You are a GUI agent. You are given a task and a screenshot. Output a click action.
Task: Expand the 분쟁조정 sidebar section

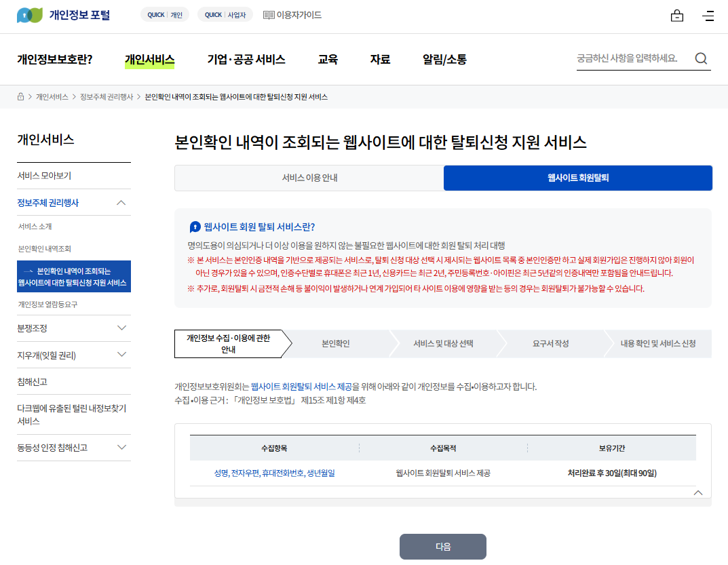(121, 328)
